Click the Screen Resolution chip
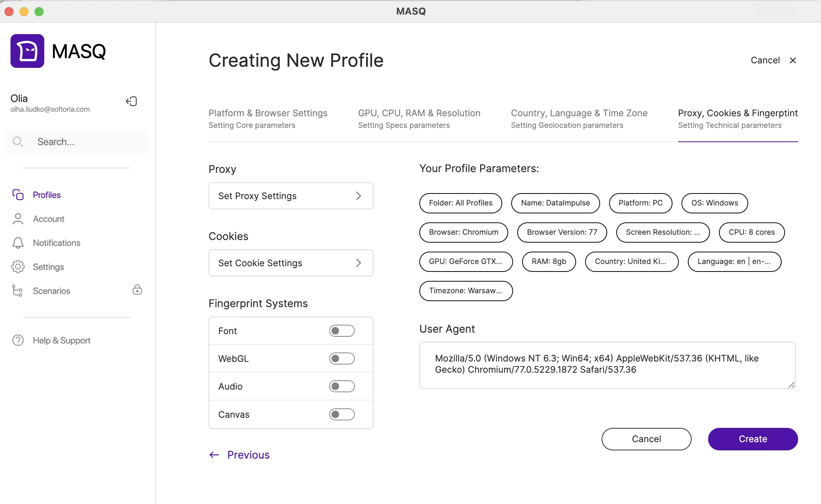The width and height of the screenshot is (821, 504). 663,232
